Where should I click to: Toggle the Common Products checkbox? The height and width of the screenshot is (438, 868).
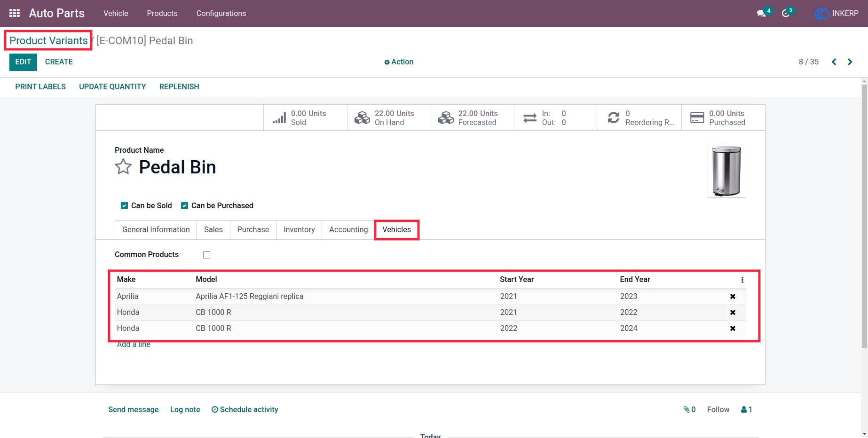[206, 255]
